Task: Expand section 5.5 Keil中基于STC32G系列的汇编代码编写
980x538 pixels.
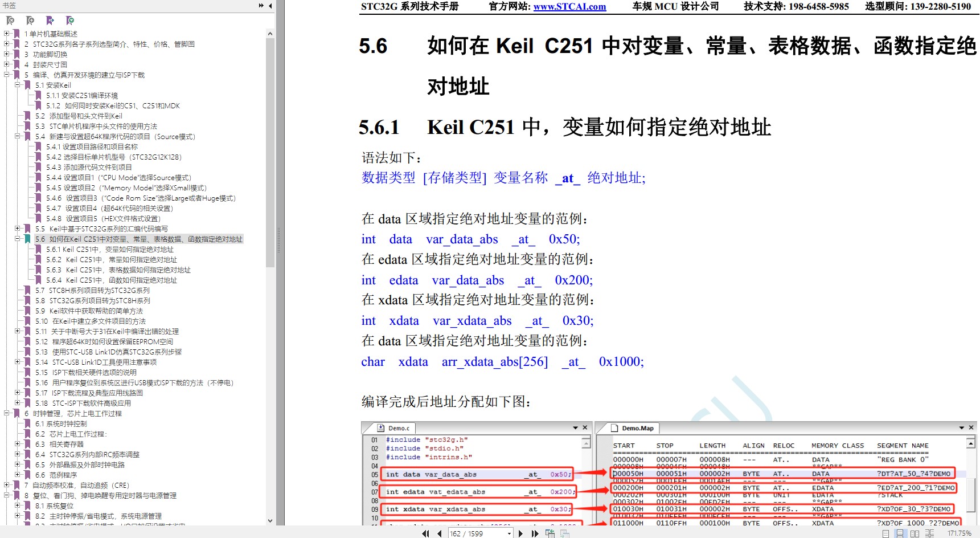Action: pyautogui.click(x=18, y=229)
